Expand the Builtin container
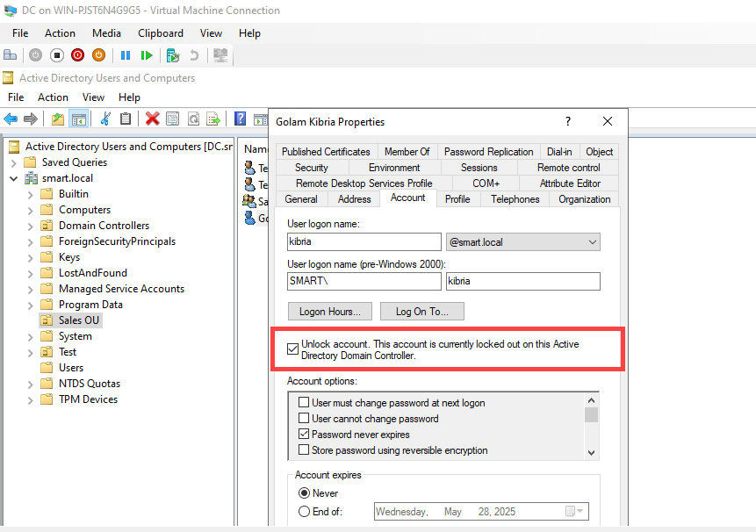Viewport: 756px width, 532px height. click(x=31, y=195)
